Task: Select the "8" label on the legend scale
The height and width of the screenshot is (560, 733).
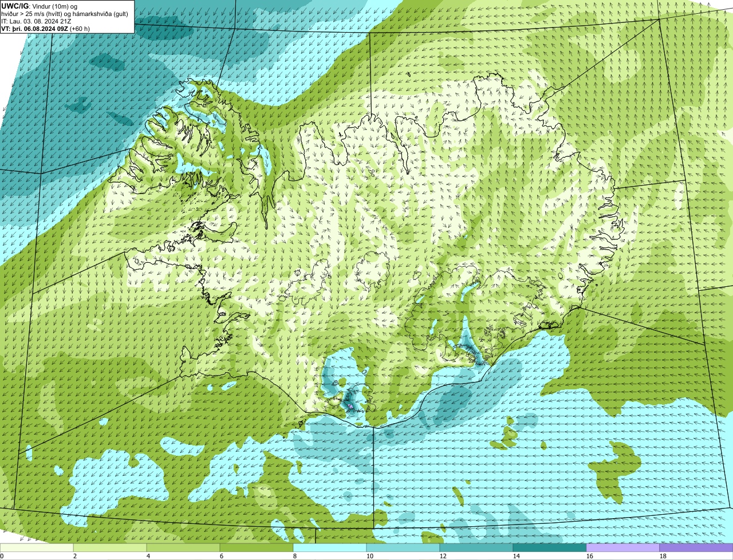Action: (x=295, y=556)
